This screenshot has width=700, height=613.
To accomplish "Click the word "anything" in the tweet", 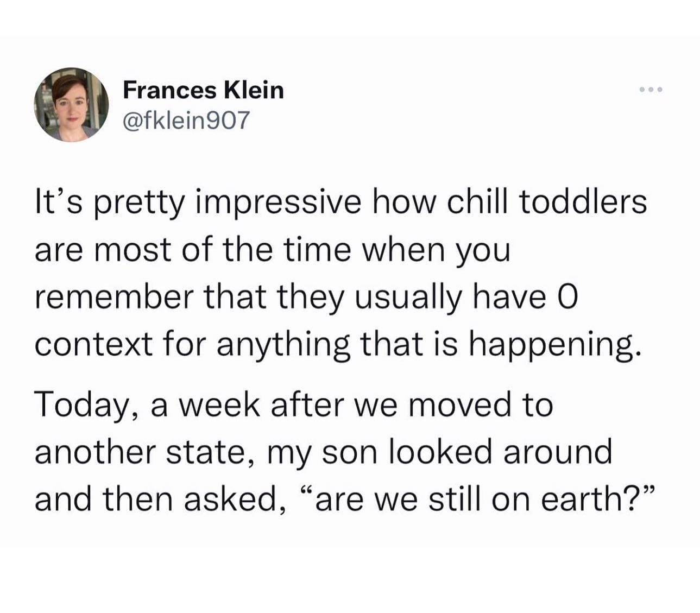I will (x=282, y=345).
